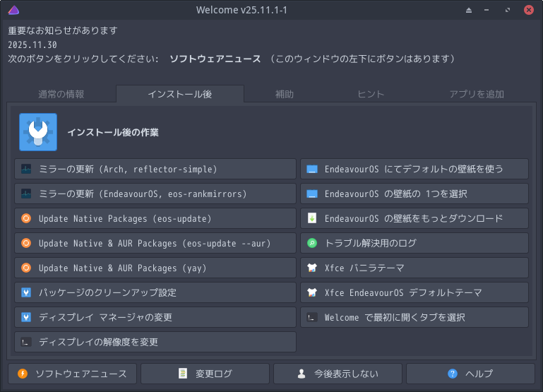The height and width of the screenshot is (392, 543).
Task: Click the 今後表示しない button label
Action: [346, 374]
